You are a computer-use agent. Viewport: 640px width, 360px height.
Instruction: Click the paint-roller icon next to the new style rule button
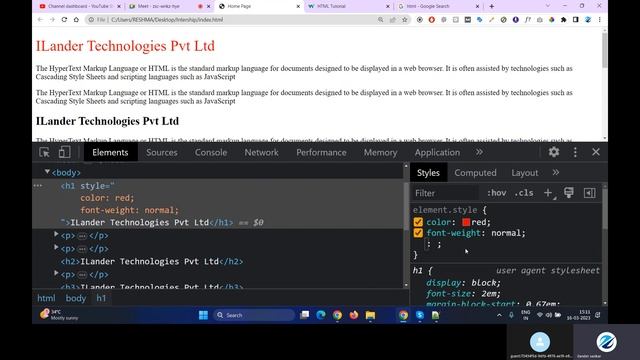pyautogui.click(x=569, y=193)
